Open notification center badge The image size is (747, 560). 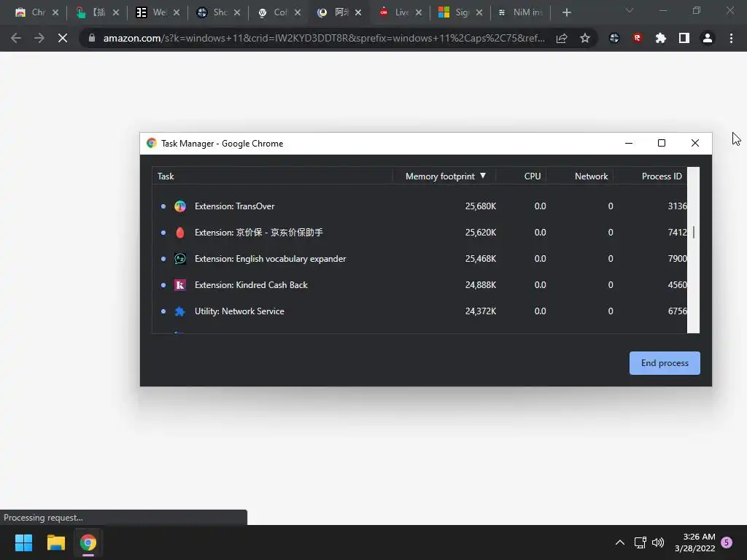(727, 542)
